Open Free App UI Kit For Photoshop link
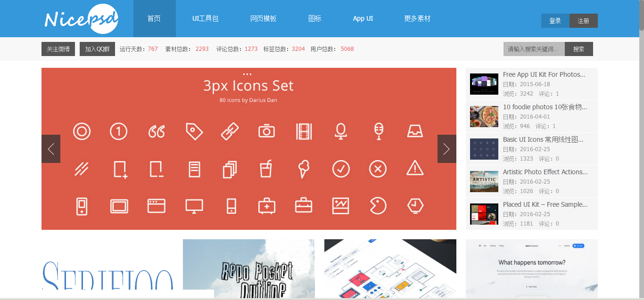This screenshot has width=644, height=300. click(544, 74)
